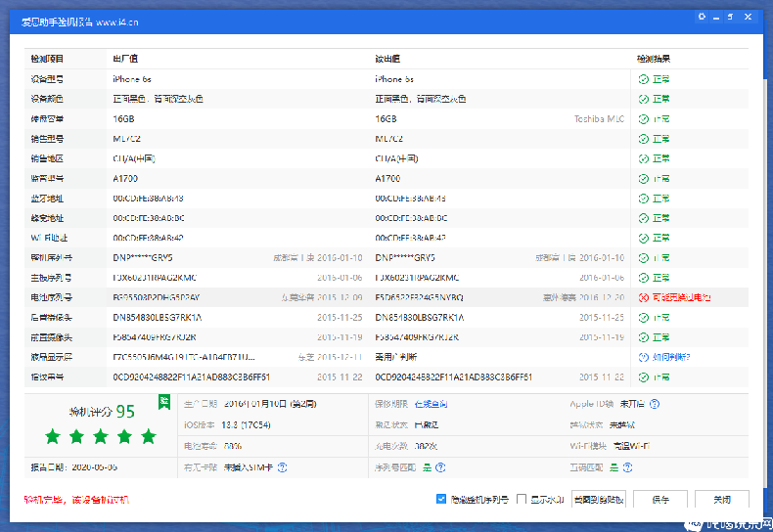The image size is (773, 532).
Task: Click green check icon in 指纹串号 row
Action: click(x=643, y=377)
